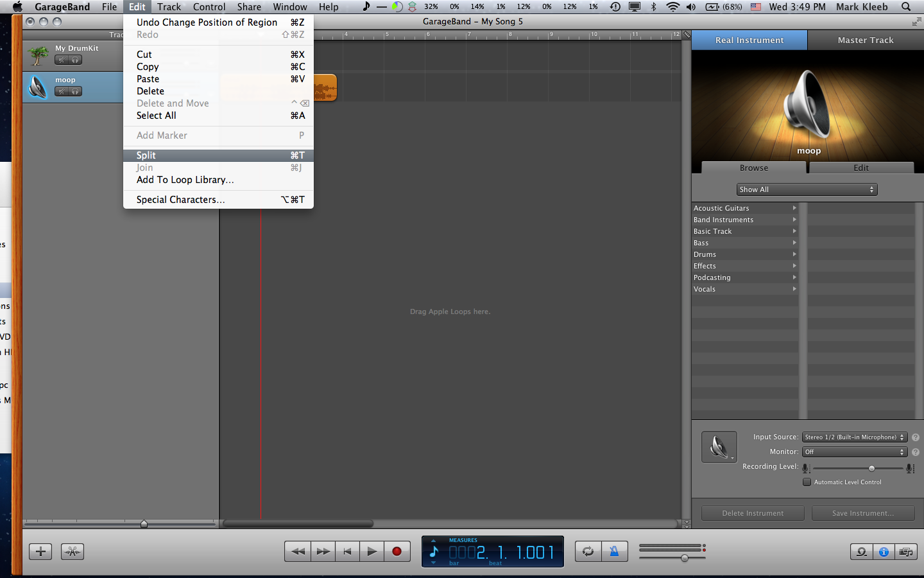Adjust the timeline zoom slider
The image size is (924, 578).
144,524
